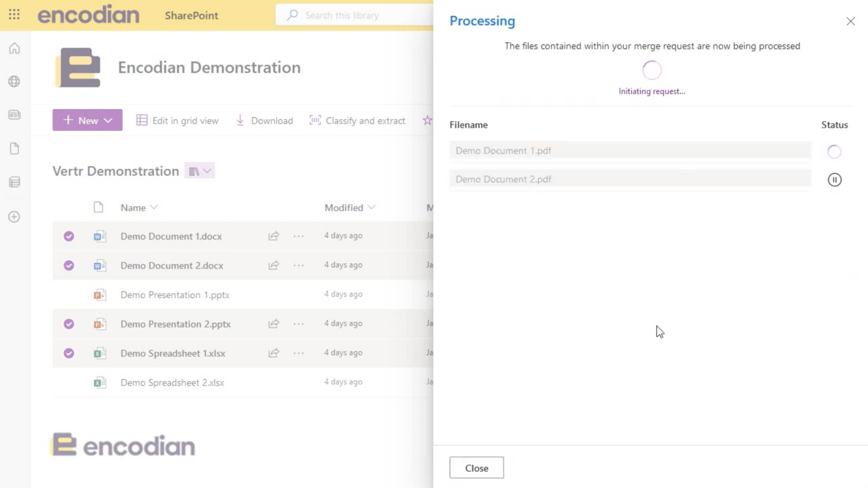Deselect Demo Document 2.docx checkmark
The height and width of the screenshot is (488, 868).
pyautogui.click(x=69, y=265)
